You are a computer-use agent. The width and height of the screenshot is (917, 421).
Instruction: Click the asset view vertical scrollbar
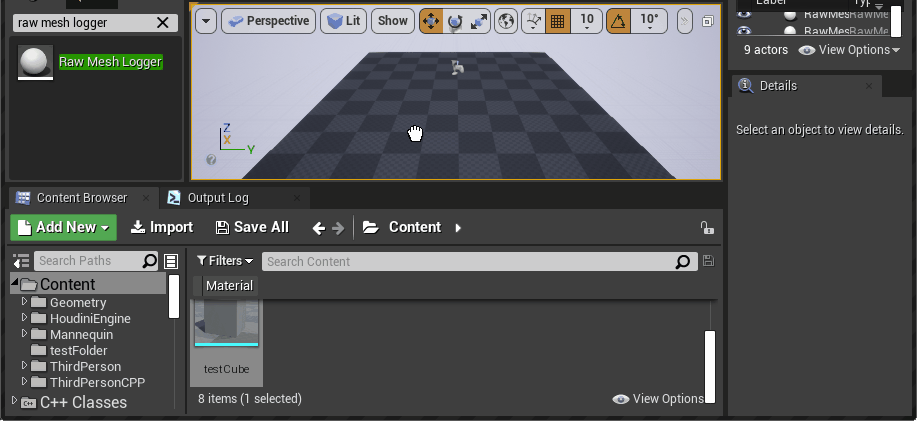pyautogui.click(x=710, y=367)
